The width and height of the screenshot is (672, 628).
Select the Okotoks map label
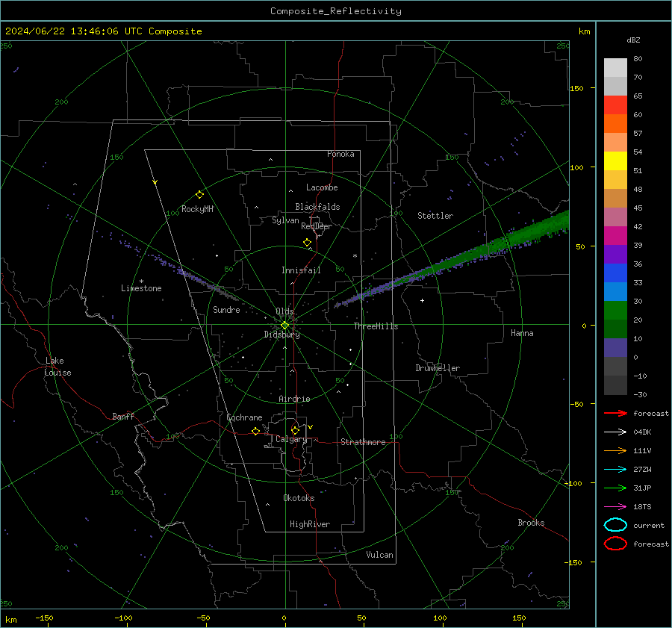[x=299, y=498]
